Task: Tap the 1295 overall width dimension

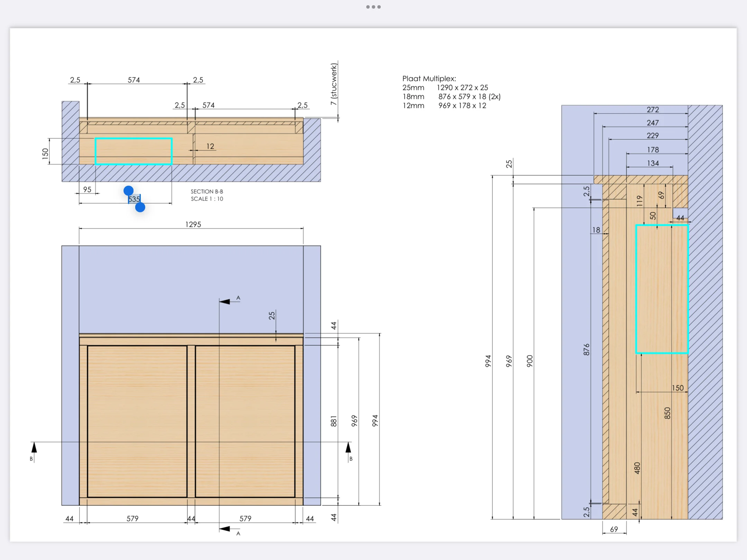Action: [x=193, y=224]
